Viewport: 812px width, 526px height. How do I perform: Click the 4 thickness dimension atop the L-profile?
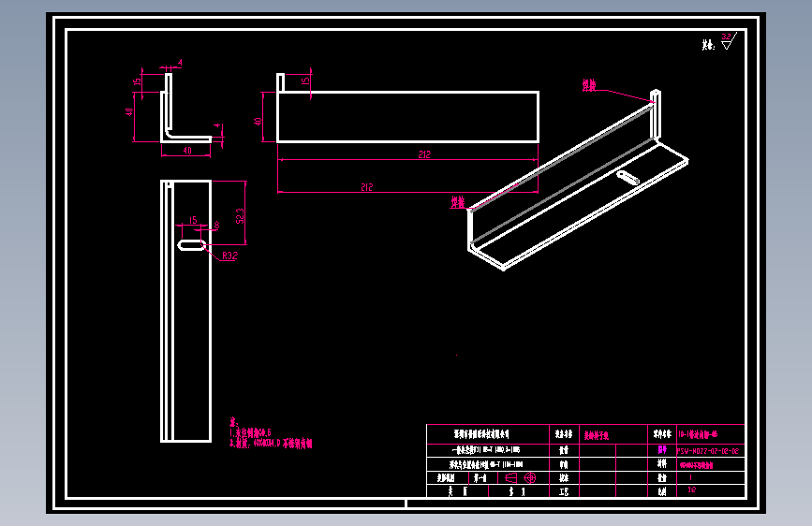pos(180,63)
